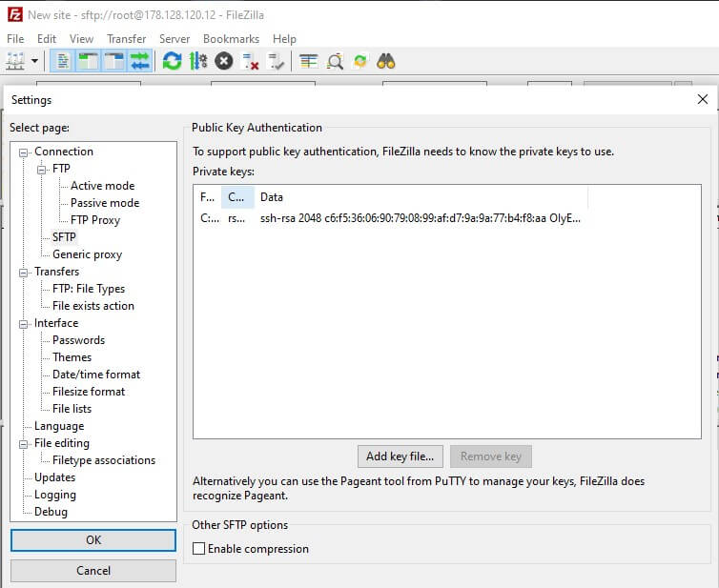Toggle synchronized browsing icon
This screenshot has height=588, width=719.
(x=360, y=61)
